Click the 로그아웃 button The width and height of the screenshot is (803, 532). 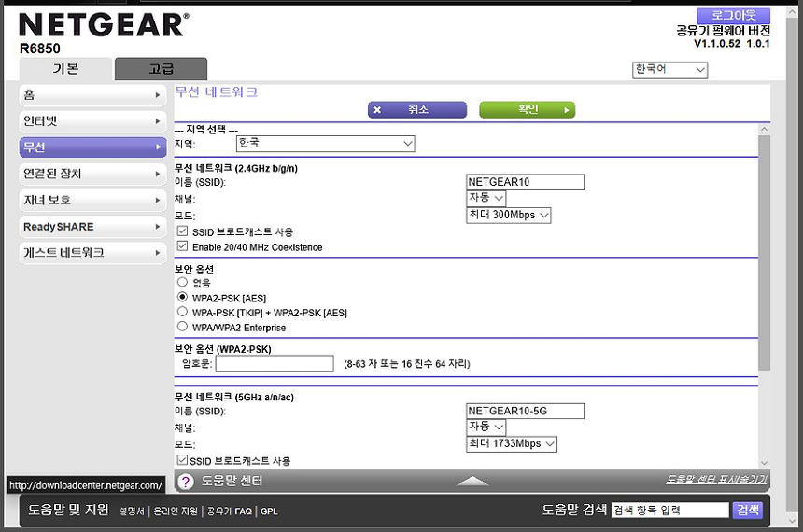pos(733,16)
